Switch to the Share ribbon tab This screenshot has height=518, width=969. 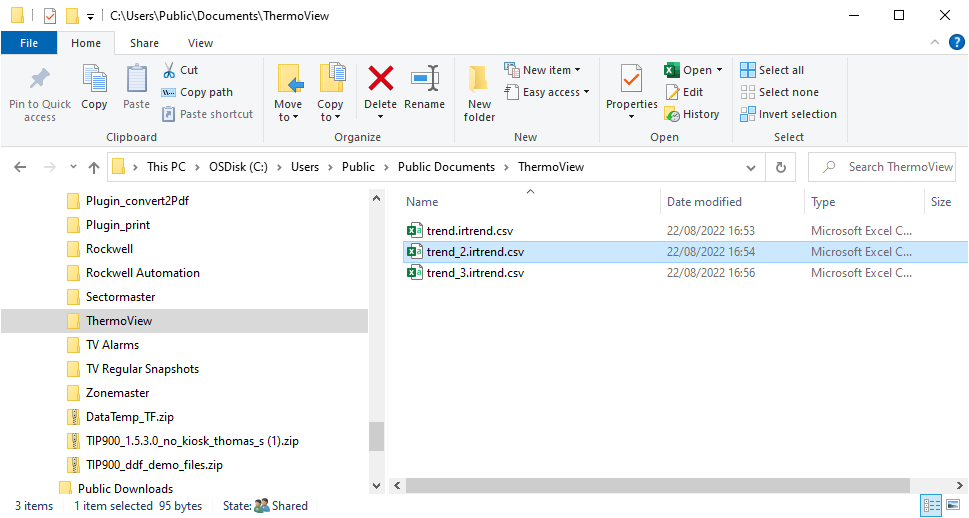coord(144,43)
